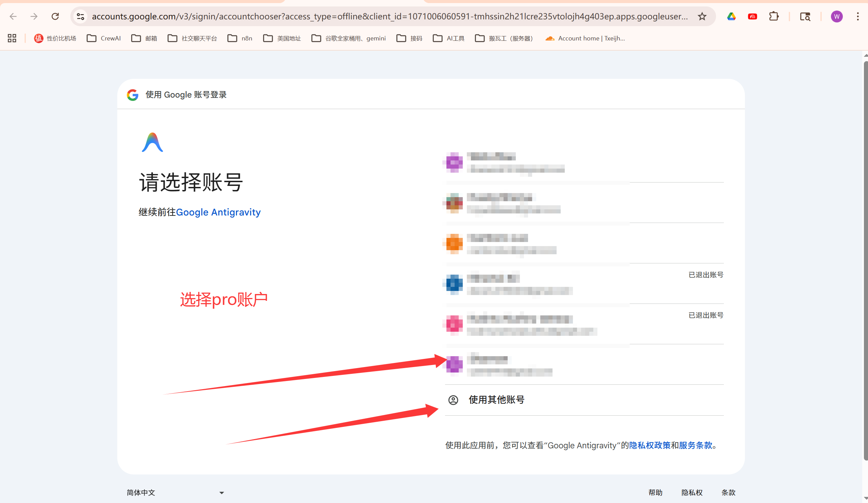Click the address bar URL field
Image resolution: width=868 pixels, height=503 pixels.
389,16
